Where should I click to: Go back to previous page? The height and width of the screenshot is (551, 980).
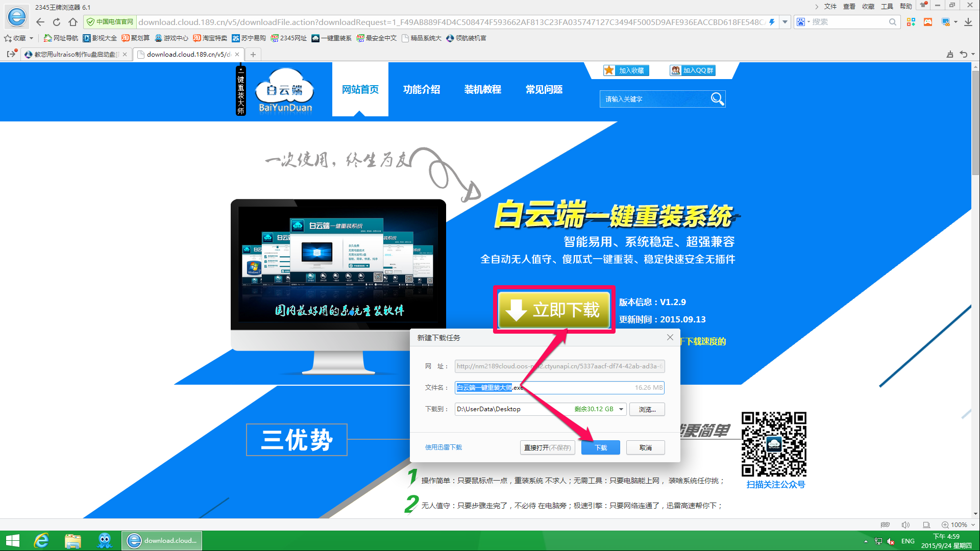pos(40,22)
